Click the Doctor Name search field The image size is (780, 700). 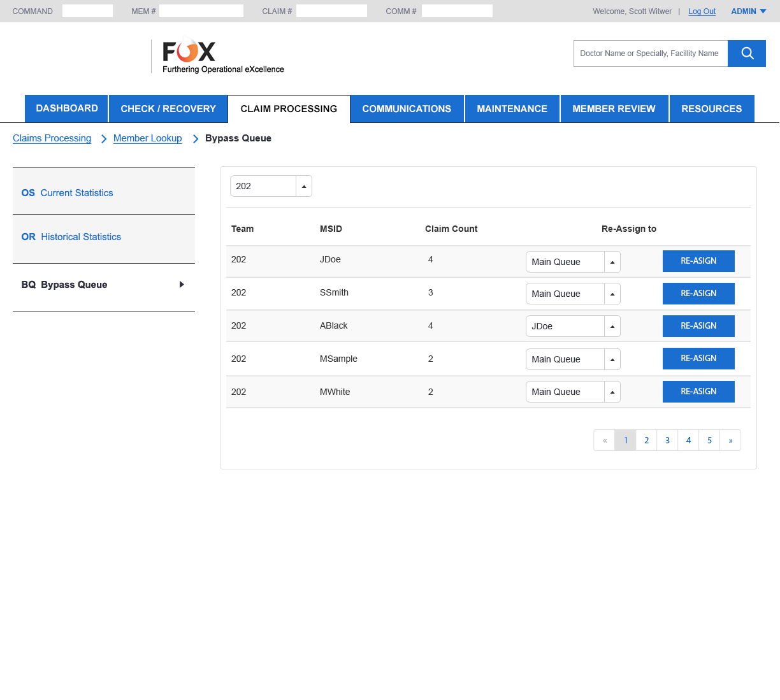point(650,54)
